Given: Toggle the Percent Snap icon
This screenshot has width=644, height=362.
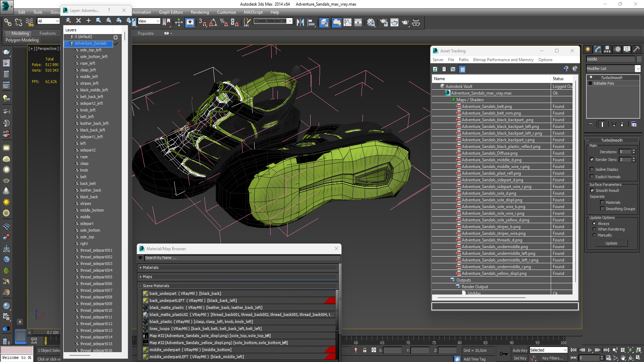Looking at the screenshot, I should point(224,22).
